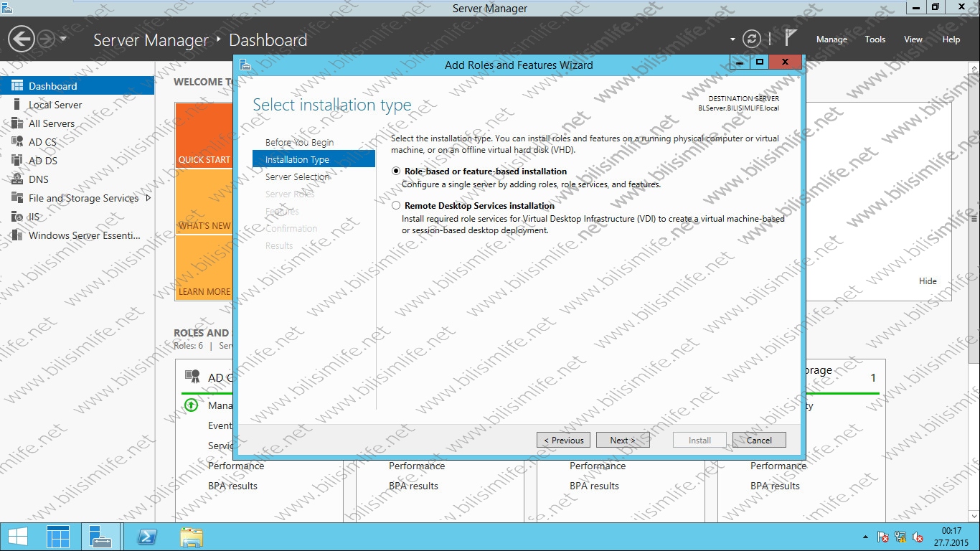Select the Installation Type wizard step
Screen dimensions: 980x551
[314, 159]
